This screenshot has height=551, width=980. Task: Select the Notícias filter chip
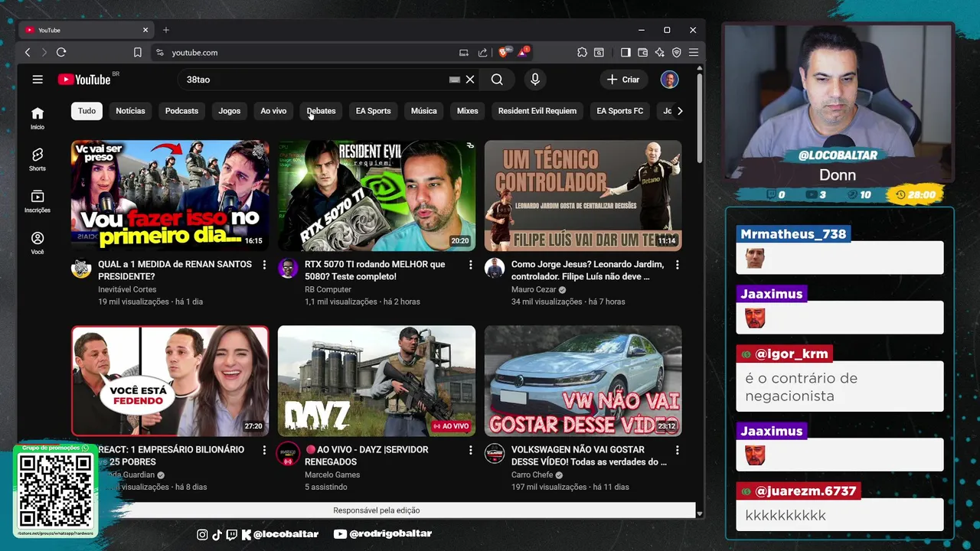[130, 111]
